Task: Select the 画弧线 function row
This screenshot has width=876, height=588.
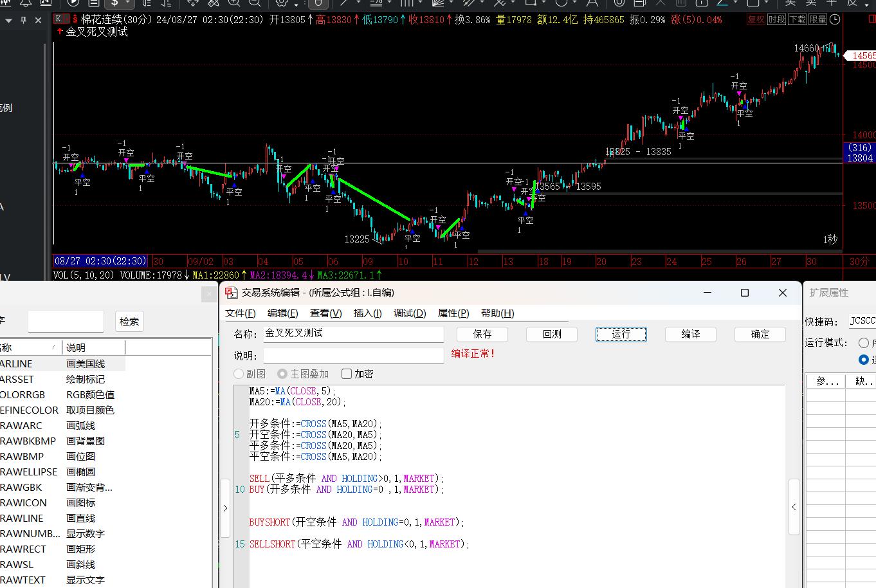Action: tap(62, 426)
